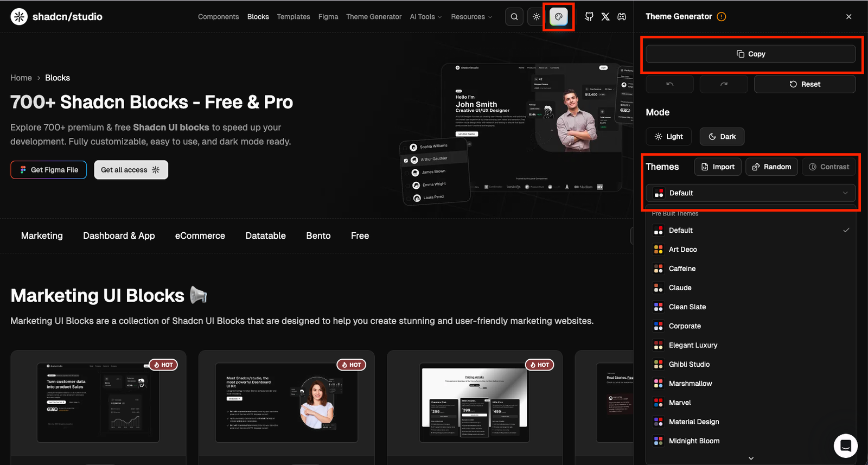This screenshot has height=465, width=868.
Task: Open Templates in the top navigation
Action: 293,17
